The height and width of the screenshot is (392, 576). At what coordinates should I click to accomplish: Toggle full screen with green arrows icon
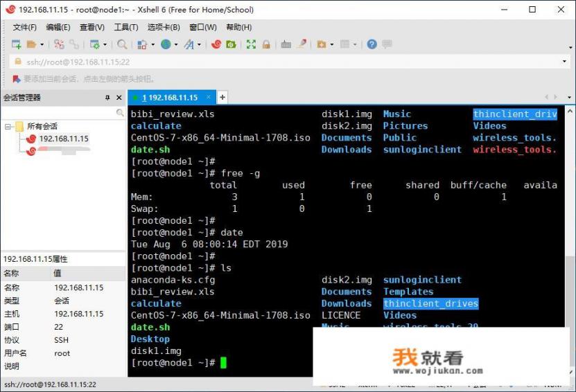pos(252,44)
